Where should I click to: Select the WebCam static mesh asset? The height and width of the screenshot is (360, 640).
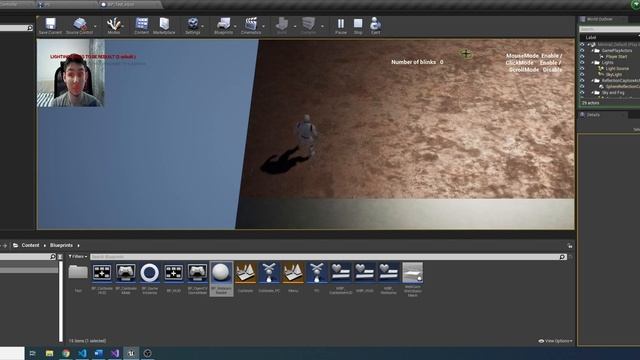[x=413, y=279]
